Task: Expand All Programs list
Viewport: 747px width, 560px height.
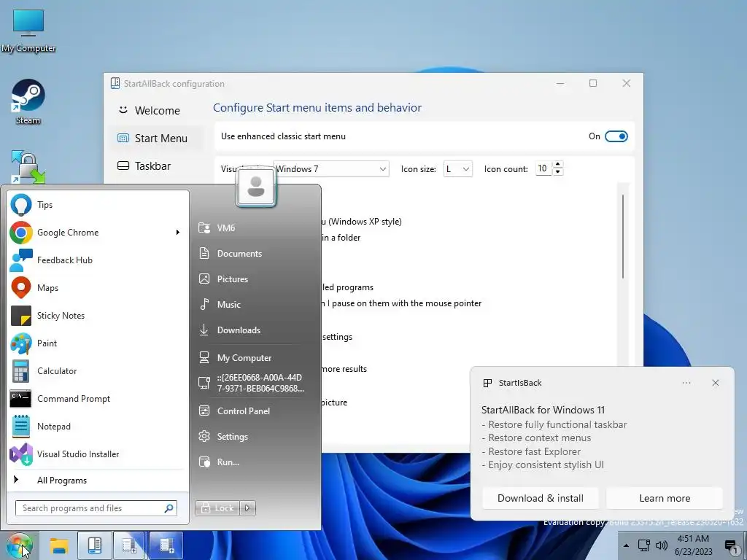Action: 97,480
